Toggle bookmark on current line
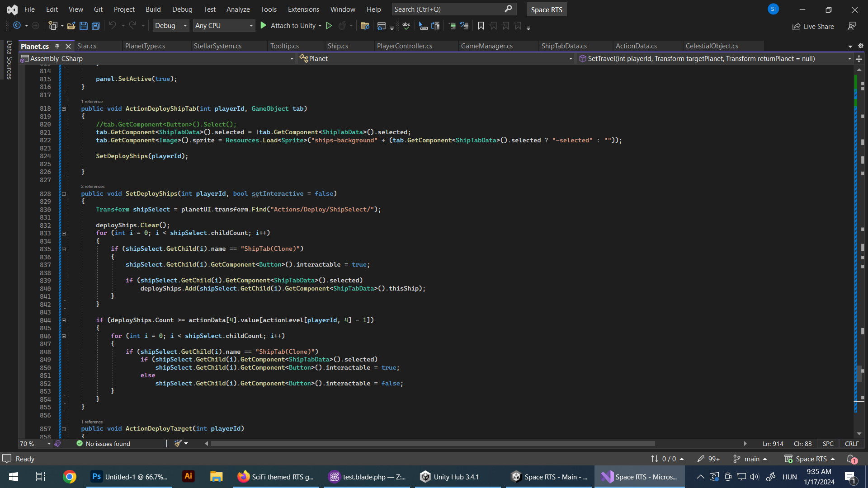 (481, 26)
